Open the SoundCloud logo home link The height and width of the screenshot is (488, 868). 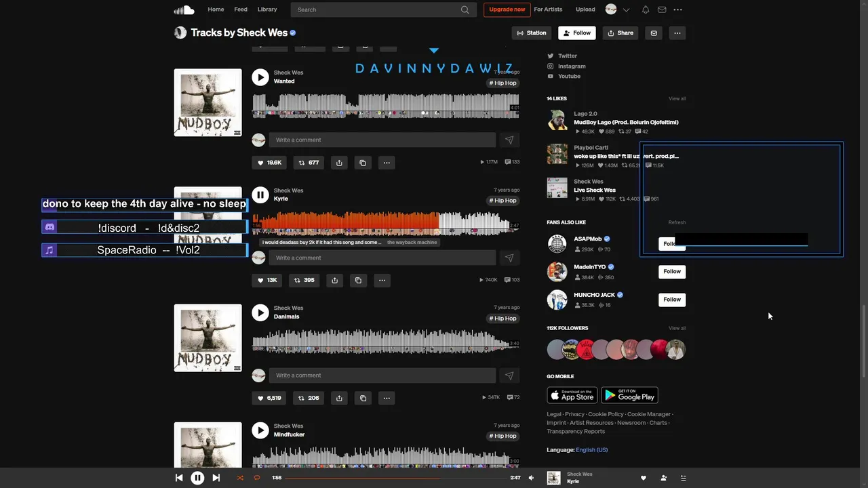click(184, 9)
